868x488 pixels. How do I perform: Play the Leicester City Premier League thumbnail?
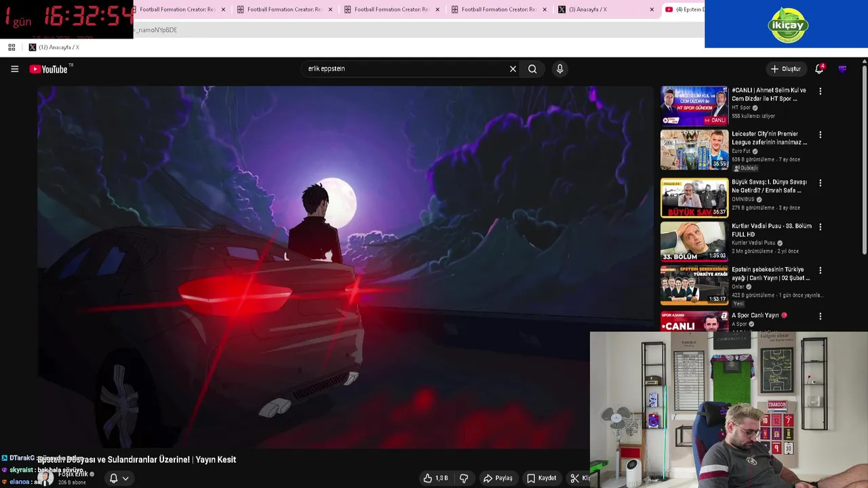[694, 150]
